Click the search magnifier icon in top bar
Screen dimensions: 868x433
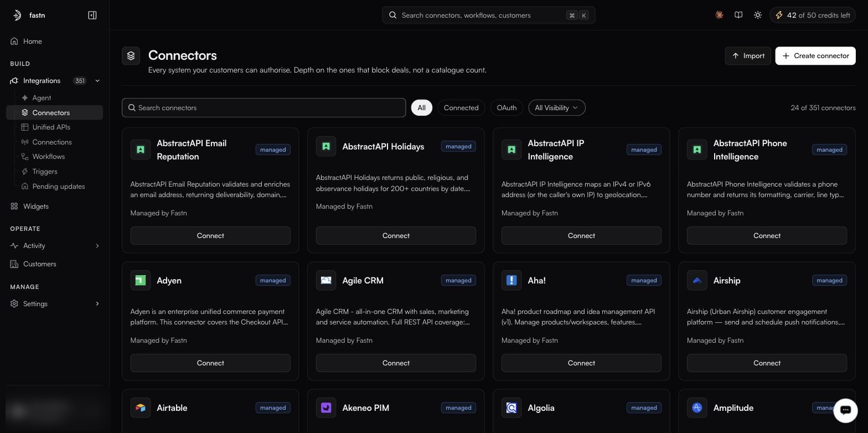pyautogui.click(x=393, y=16)
